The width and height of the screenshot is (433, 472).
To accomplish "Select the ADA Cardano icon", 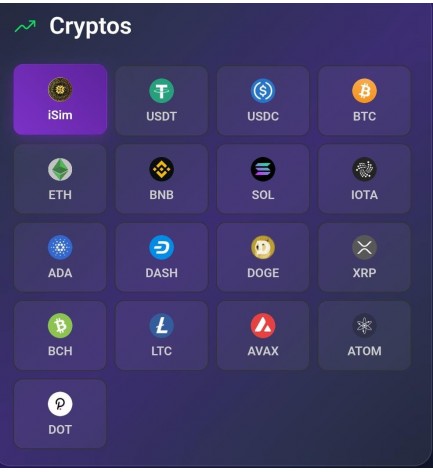I will pos(60,247).
